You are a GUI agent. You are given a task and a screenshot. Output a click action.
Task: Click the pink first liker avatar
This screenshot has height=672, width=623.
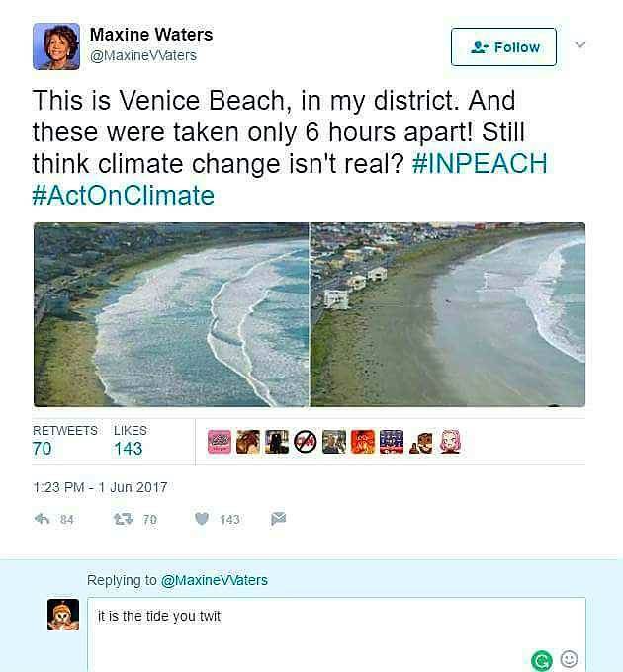click(220, 442)
